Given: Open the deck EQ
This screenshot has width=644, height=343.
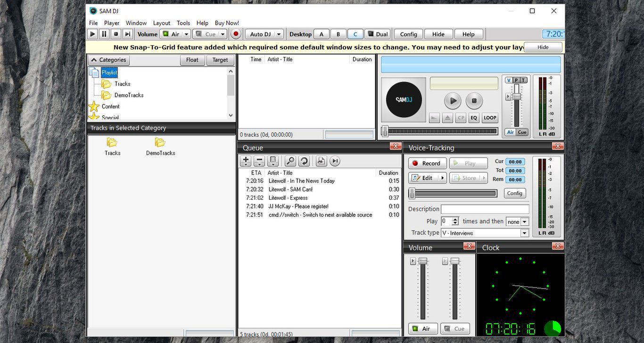Looking at the screenshot, I should point(474,118).
